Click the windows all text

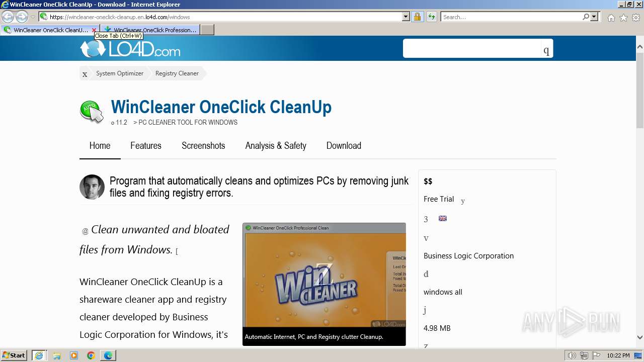coord(443,292)
